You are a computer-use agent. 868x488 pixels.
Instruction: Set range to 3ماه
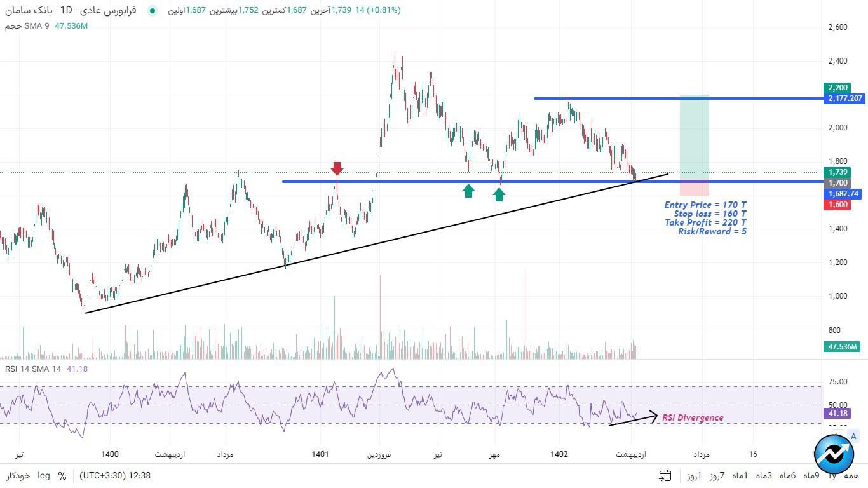(x=763, y=476)
